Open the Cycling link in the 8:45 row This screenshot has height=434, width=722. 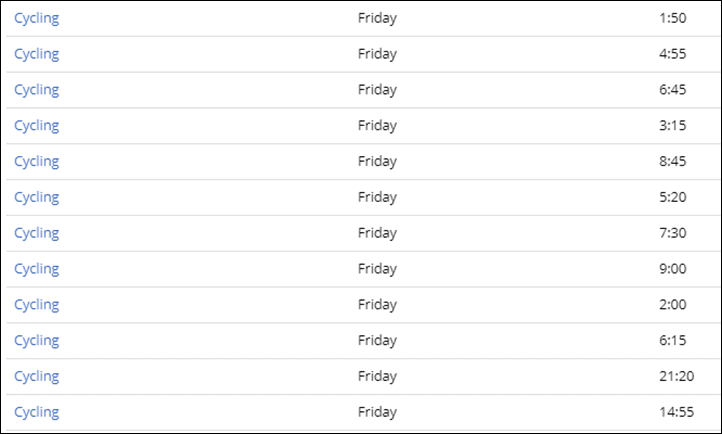pos(36,162)
